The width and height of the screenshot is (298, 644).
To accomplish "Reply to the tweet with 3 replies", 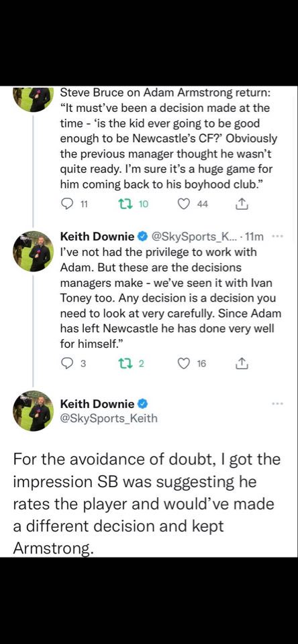I will [x=66, y=363].
